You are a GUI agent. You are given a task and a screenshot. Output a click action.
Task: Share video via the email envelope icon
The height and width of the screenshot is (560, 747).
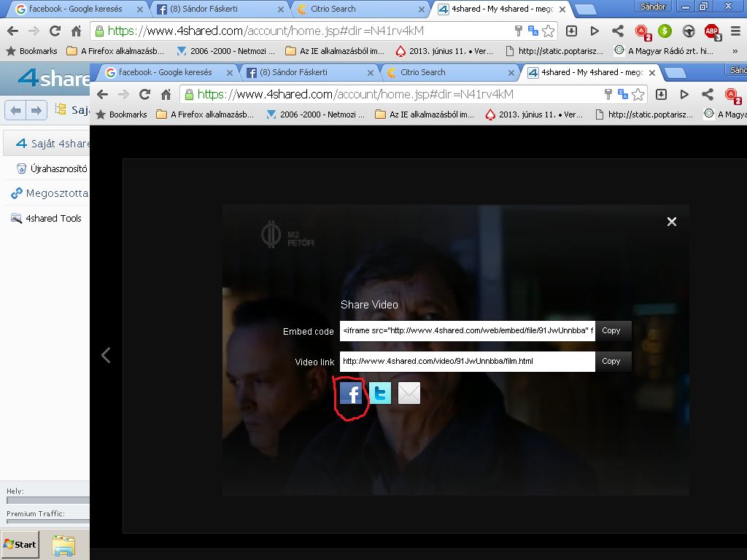pos(409,393)
